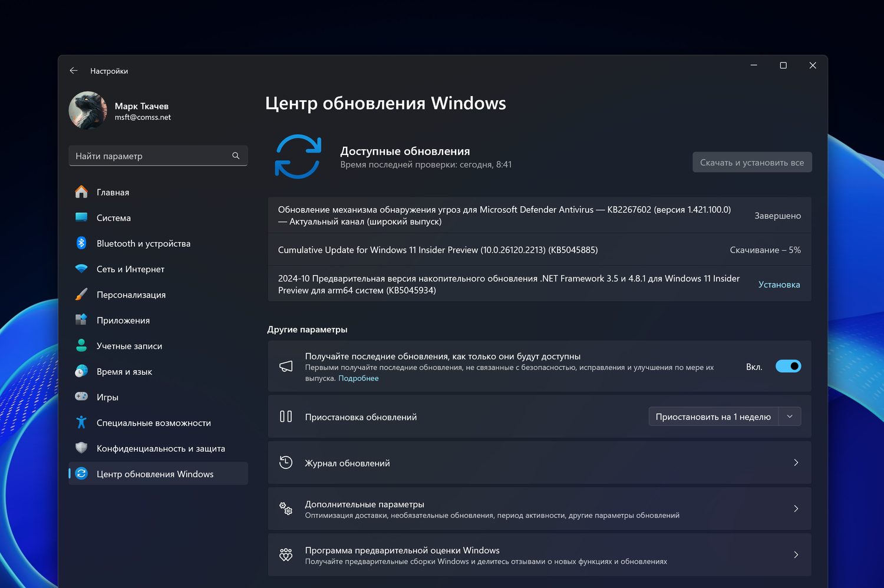Open the Учетные записи section

[x=129, y=346]
